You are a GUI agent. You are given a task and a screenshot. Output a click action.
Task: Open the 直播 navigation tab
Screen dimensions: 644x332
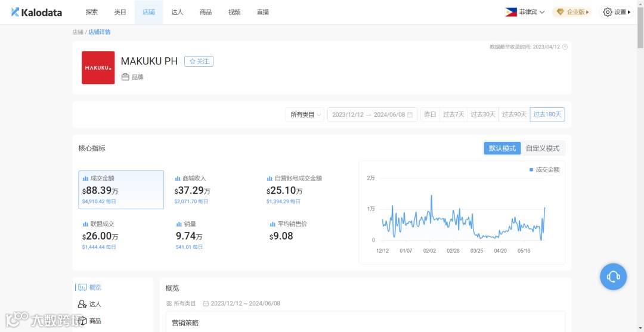pyautogui.click(x=263, y=12)
